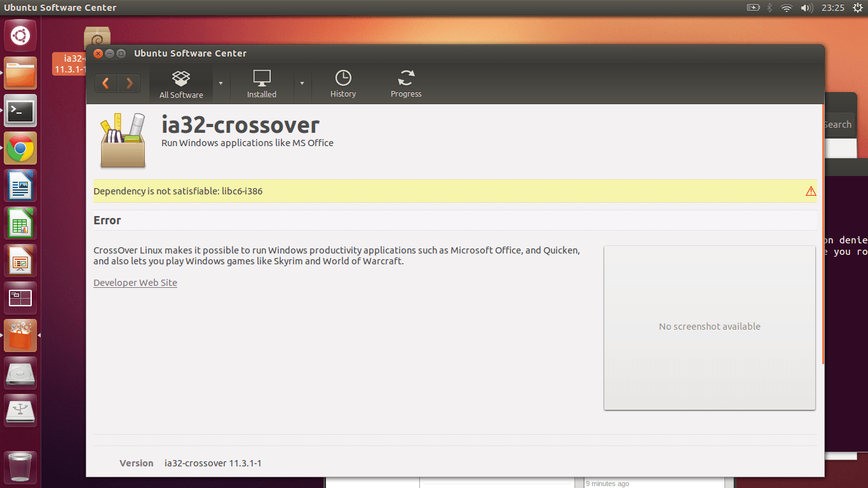The image size is (868, 488).
Task: Open the All Software section
Action: tap(181, 85)
